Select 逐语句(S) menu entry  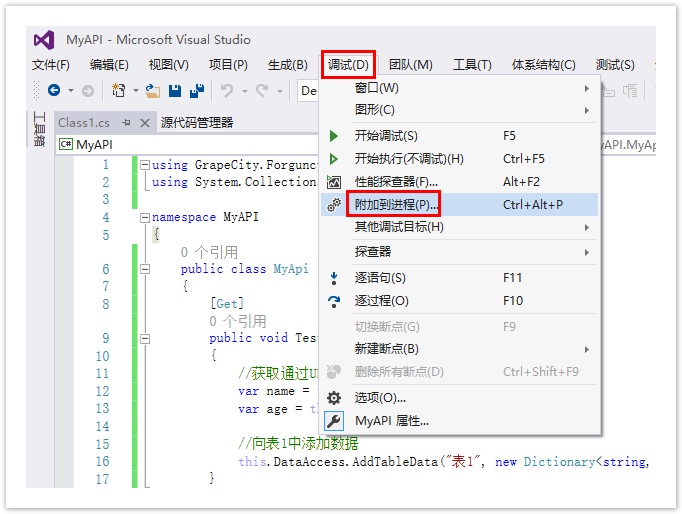(461, 278)
